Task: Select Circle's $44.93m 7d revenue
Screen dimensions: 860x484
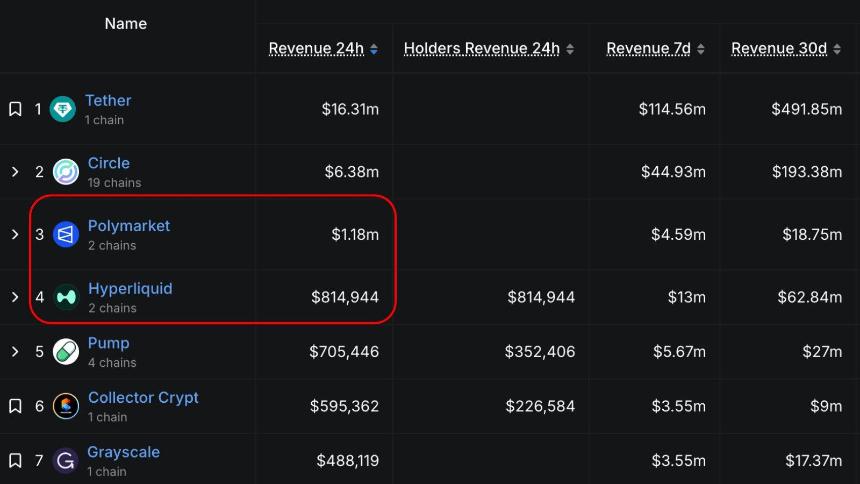Action: tap(674, 172)
